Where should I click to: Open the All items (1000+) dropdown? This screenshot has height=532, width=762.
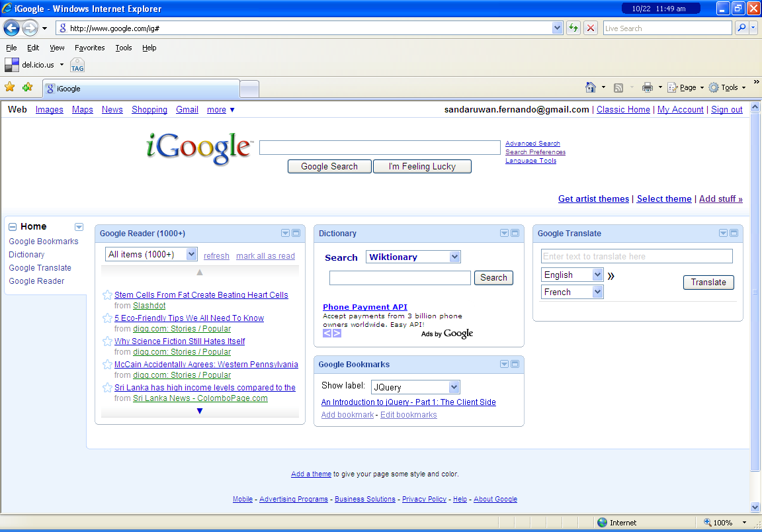point(151,254)
